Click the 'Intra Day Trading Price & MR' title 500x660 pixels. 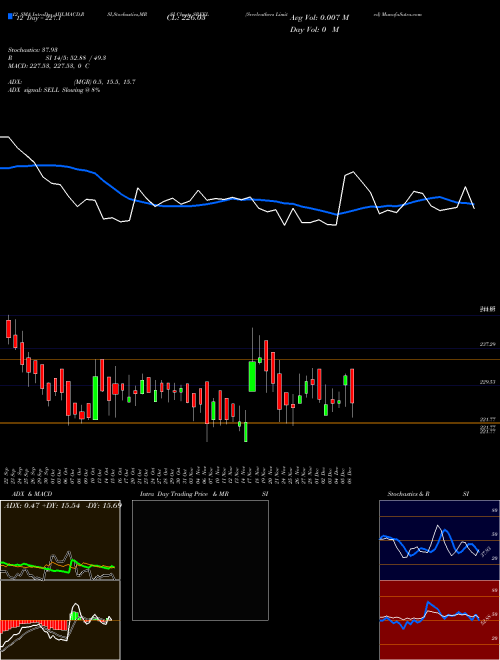point(184,494)
